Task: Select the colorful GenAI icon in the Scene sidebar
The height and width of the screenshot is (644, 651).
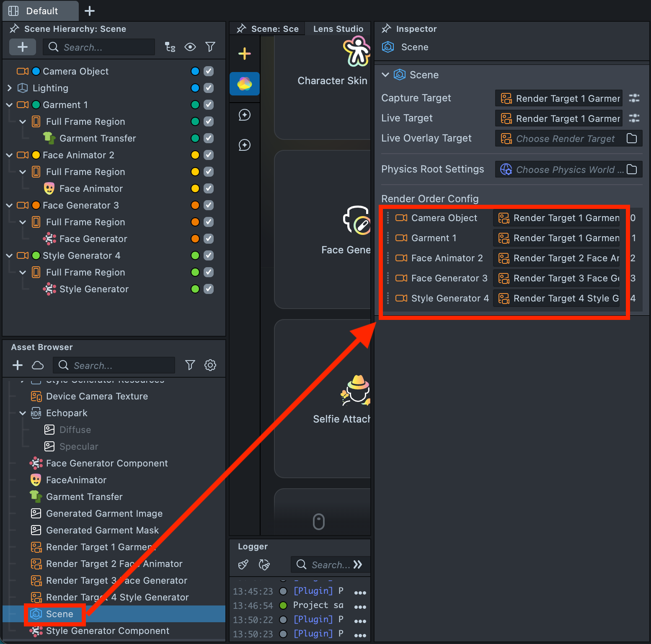Action: 245,84
